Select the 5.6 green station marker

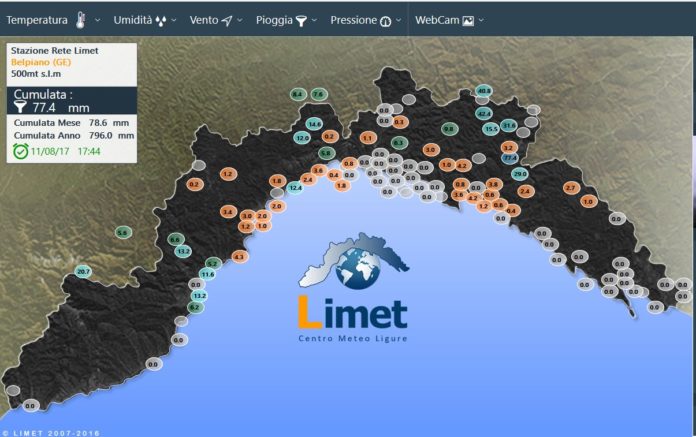click(123, 232)
